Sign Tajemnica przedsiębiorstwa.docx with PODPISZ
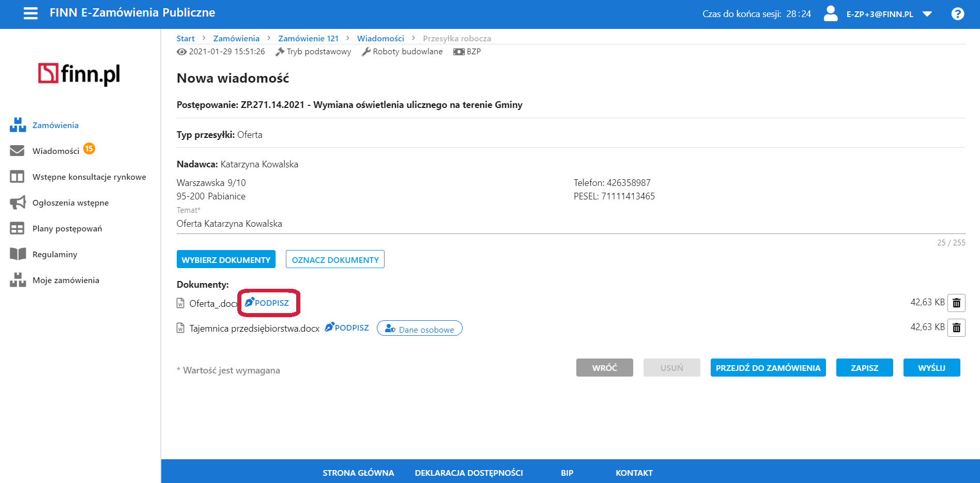The image size is (980, 483). [x=347, y=328]
